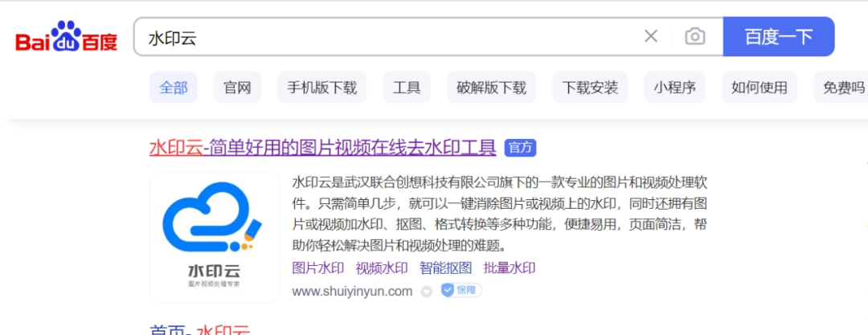Screen dimensions: 868x335
Task: Select the 下载安装 filter tab
Action: pos(590,87)
